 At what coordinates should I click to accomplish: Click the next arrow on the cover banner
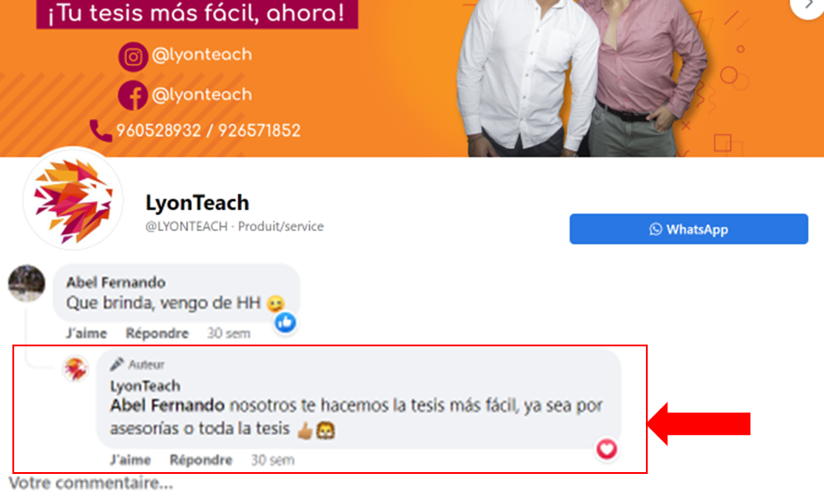click(x=808, y=4)
